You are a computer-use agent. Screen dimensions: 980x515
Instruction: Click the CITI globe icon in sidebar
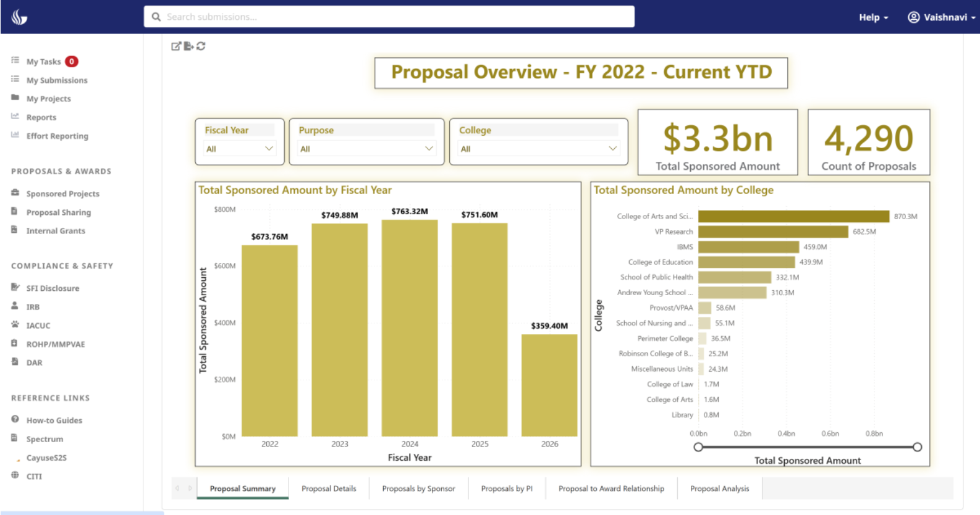[15, 475]
